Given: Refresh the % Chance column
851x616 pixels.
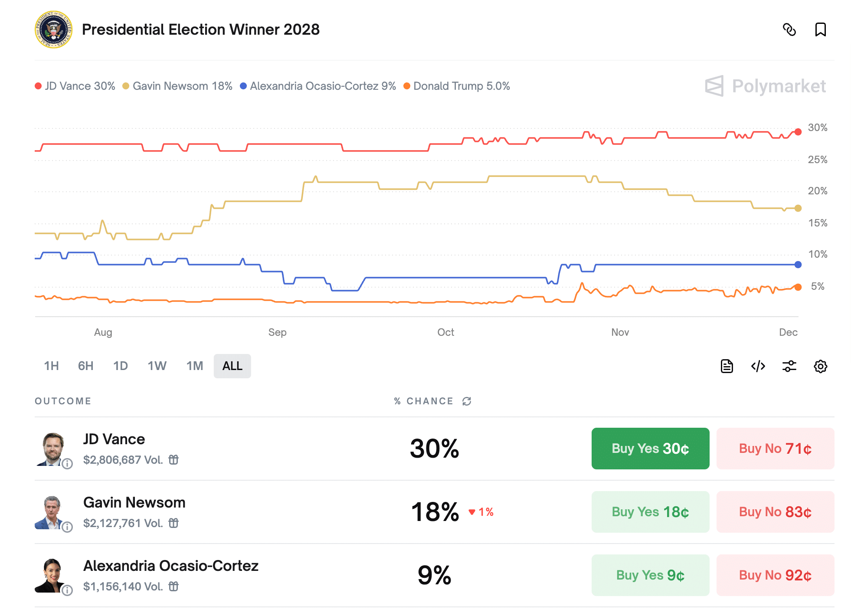Looking at the screenshot, I should (x=466, y=401).
